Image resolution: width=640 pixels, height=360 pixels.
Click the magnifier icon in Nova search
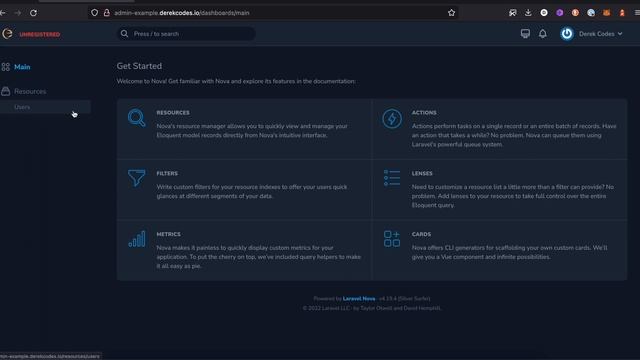point(124,34)
